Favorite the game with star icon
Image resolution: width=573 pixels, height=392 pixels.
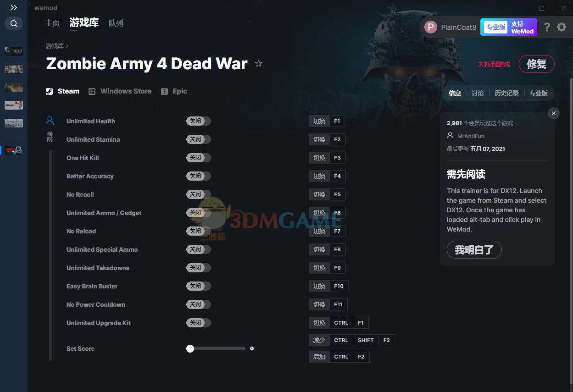tap(259, 63)
